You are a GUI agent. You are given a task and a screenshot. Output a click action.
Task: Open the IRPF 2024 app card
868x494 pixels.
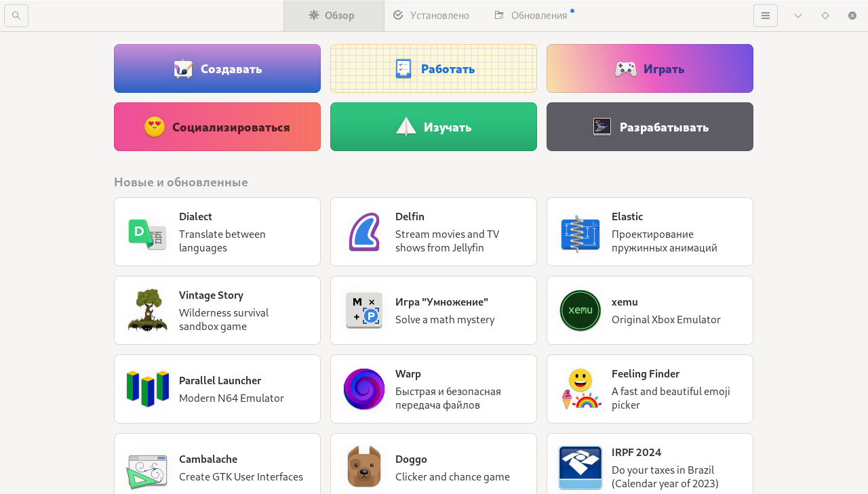click(x=649, y=467)
